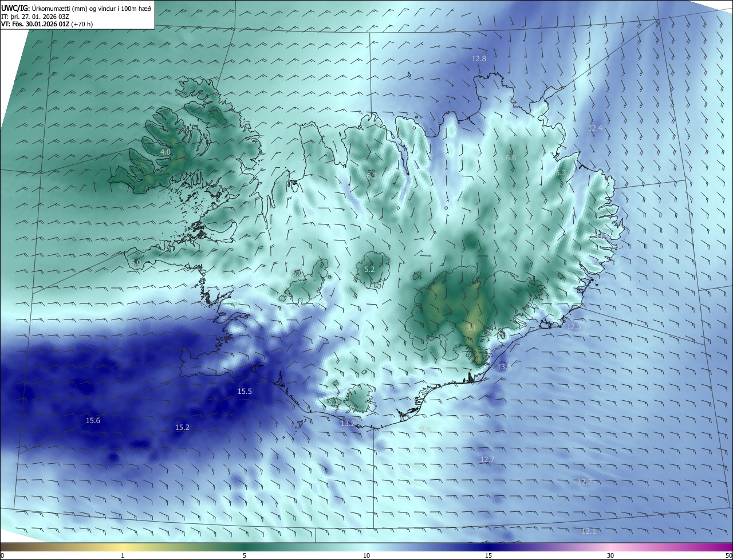Click the 5.0 value on Snæfellsnes

[x=136, y=262]
